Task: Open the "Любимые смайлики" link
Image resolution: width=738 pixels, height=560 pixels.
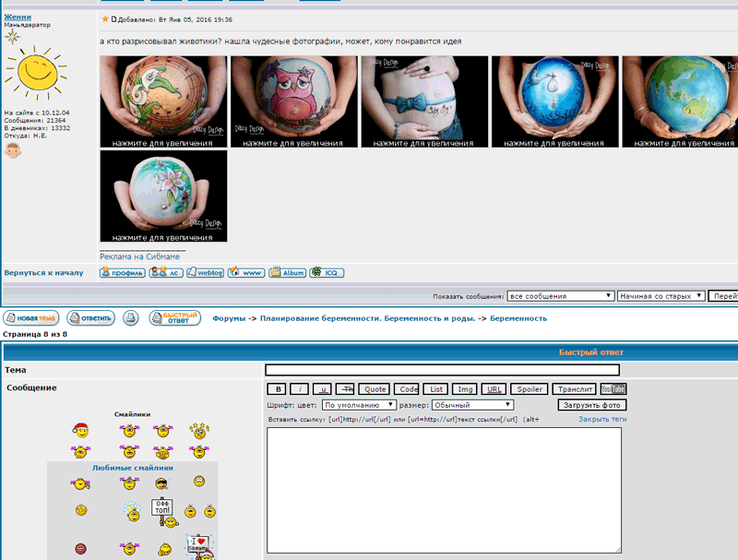Action: coord(132,468)
